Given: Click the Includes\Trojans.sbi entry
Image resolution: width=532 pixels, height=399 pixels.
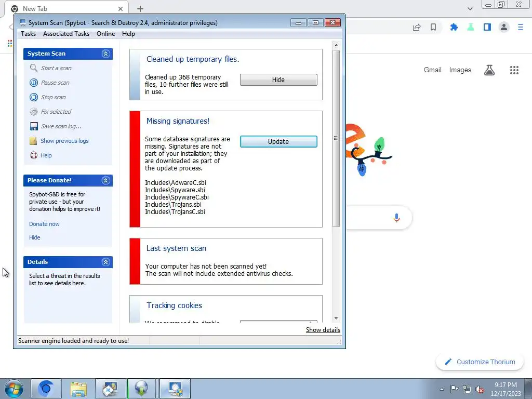Looking at the screenshot, I should [x=173, y=205].
